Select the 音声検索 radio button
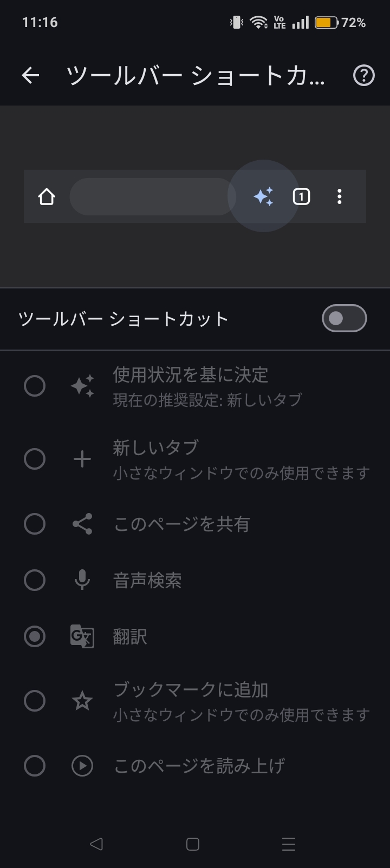The height and width of the screenshot is (868, 390). [x=35, y=580]
